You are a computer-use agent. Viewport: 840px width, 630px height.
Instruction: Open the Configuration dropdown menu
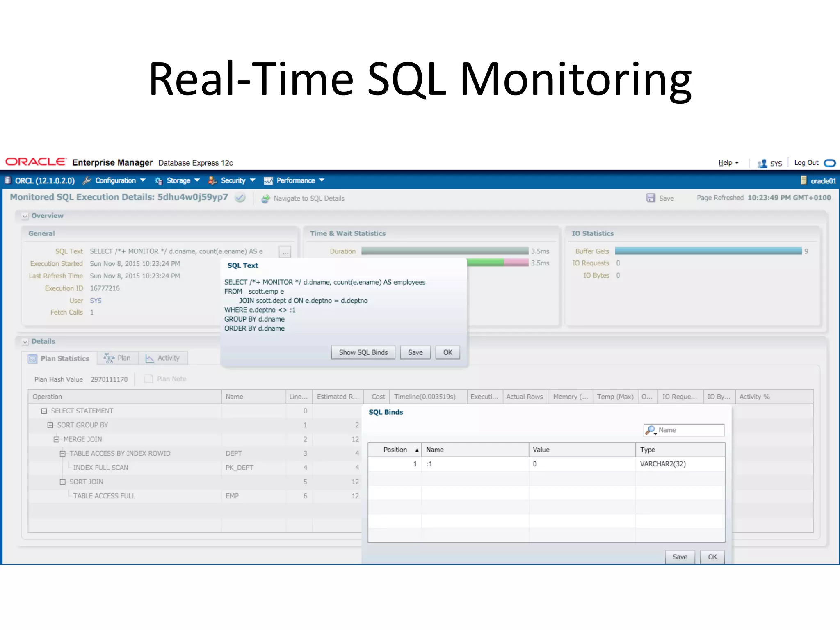[x=143, y=180]
